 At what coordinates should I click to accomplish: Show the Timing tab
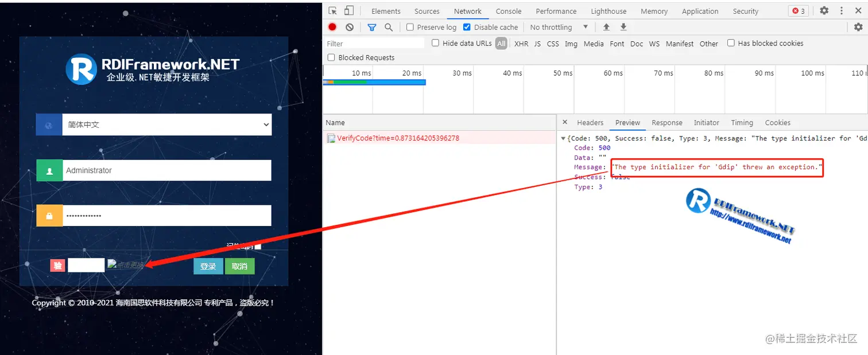742,122
